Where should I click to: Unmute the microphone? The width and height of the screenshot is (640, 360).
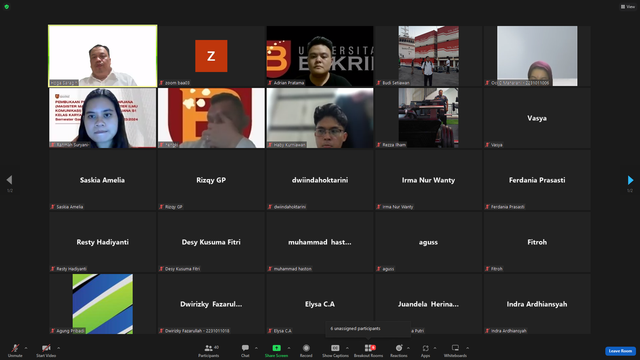tap(15, 350)
